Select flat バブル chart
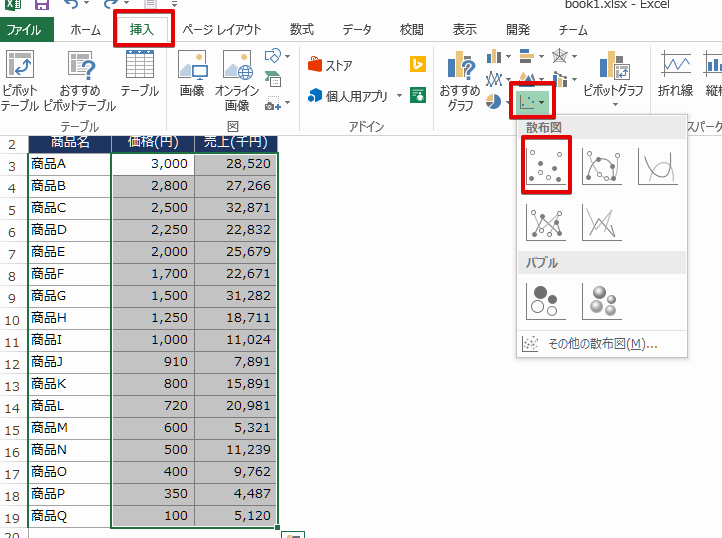The width and height of the screenshot is (722, 538). [x=546, y=302]
